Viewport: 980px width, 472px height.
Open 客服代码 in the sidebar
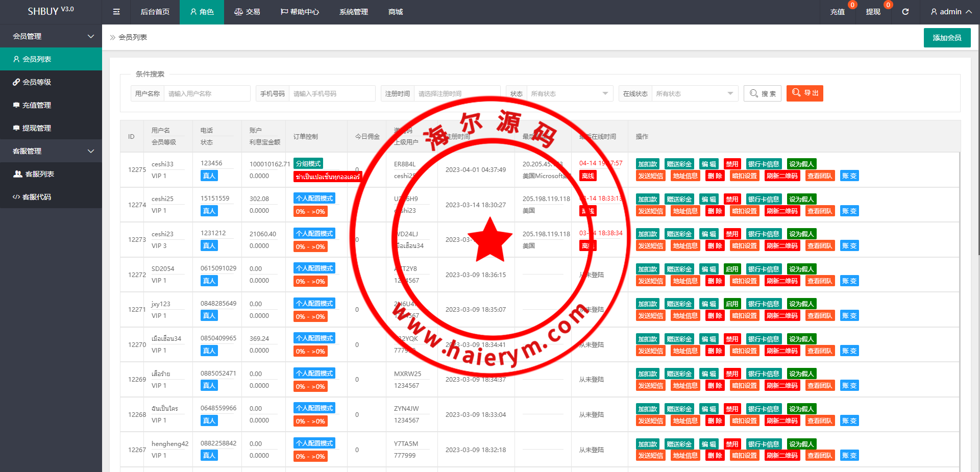37,197
